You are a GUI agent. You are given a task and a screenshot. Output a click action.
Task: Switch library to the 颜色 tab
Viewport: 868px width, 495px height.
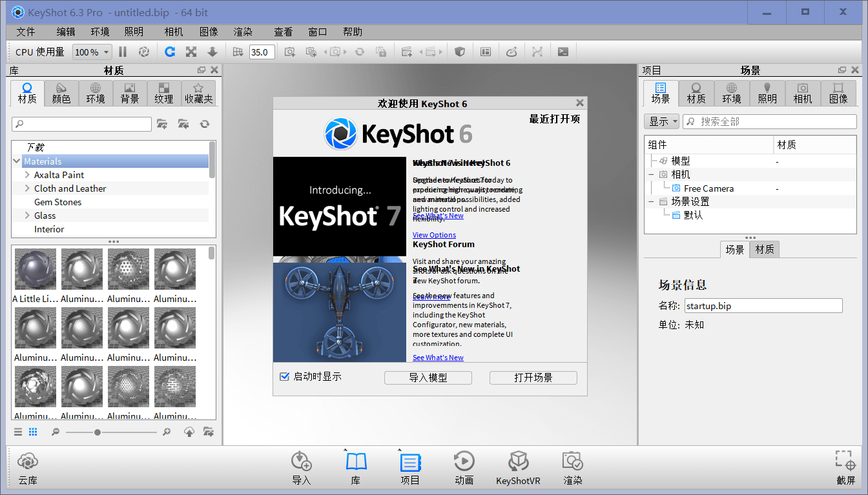click(61, 93)
